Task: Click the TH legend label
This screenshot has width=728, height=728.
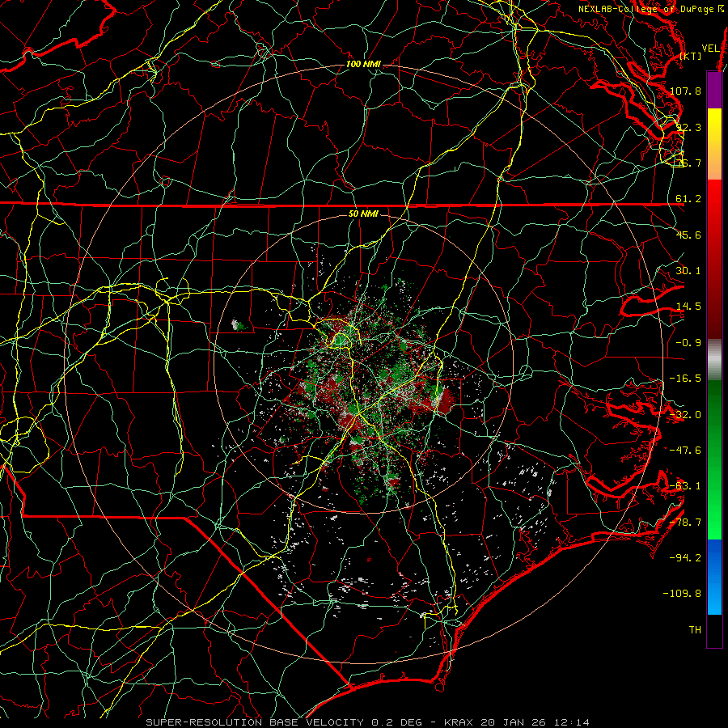Action: click(x=695, y=630)
